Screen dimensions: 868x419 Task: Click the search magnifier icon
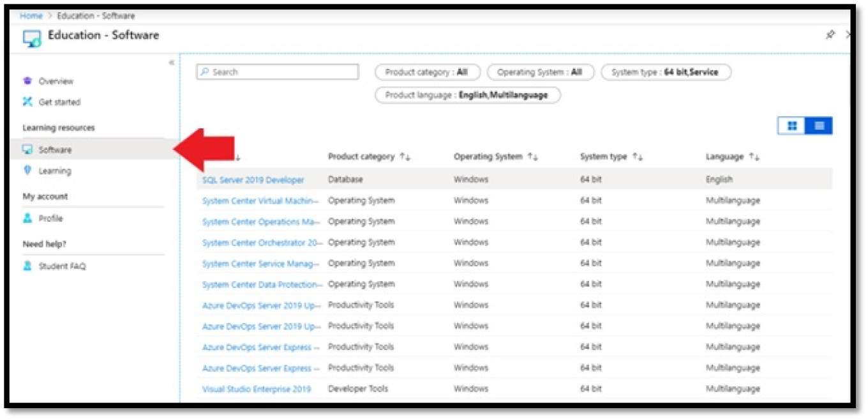point(206,72)
